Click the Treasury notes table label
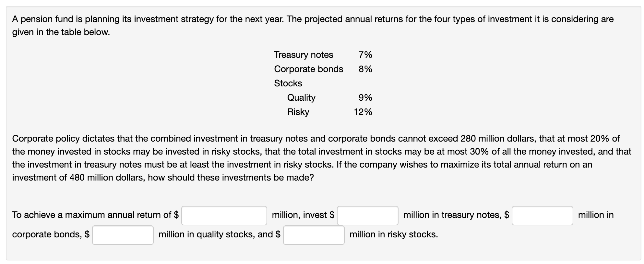644x264 pixels. pyautogui.click(x=304, y=55)
